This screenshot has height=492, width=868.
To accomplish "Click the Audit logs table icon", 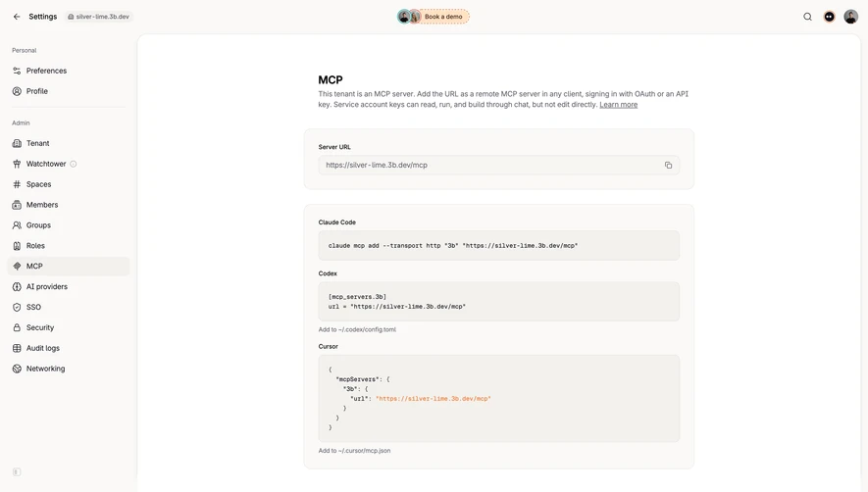I will pyautogui.click(x=17, y=348).
